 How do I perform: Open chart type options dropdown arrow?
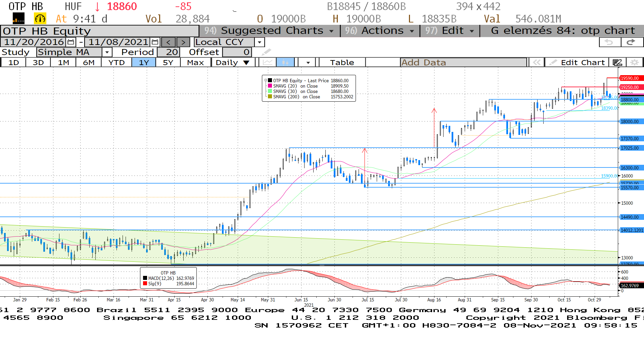click(308, 62)
